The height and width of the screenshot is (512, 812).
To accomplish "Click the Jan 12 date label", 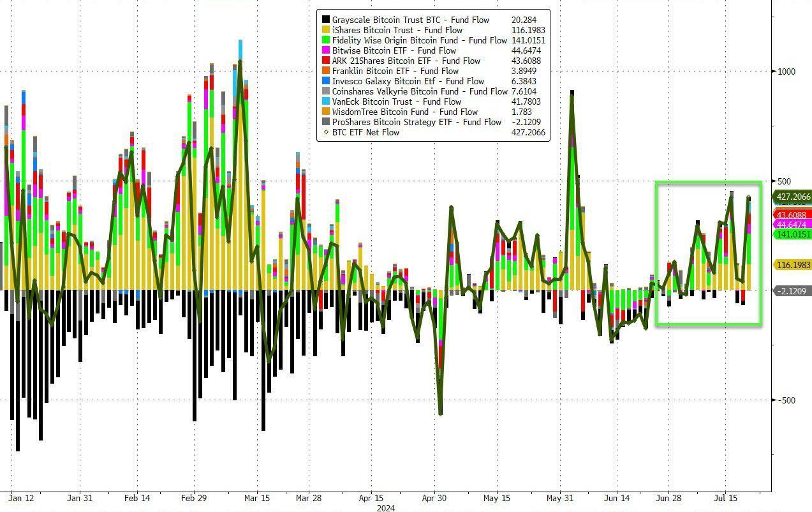I will coord(22,498).
